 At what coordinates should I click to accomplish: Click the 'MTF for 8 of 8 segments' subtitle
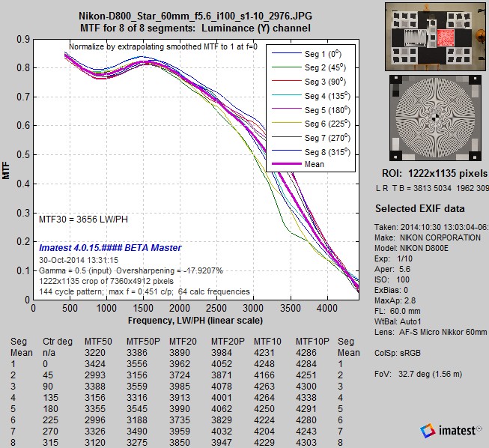(x=195, y=28)
